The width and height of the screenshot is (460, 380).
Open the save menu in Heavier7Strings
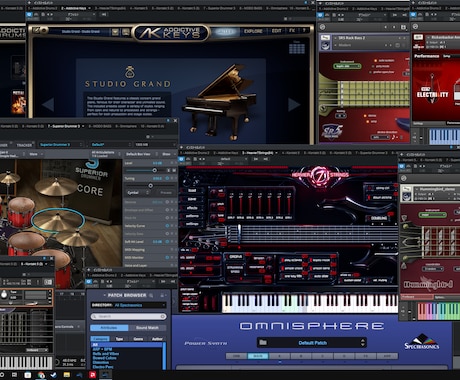192,199
